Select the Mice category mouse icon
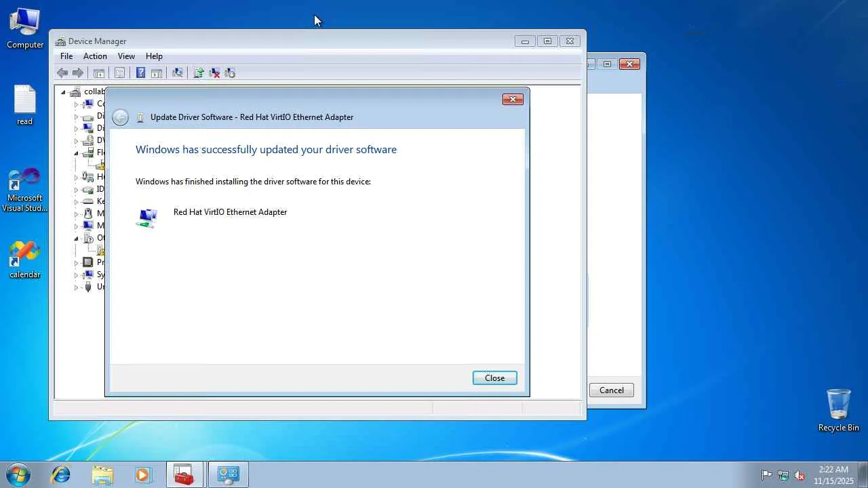The width and height of the screenshot is (868, 488). pyautogui.click(x=87, y=213)
